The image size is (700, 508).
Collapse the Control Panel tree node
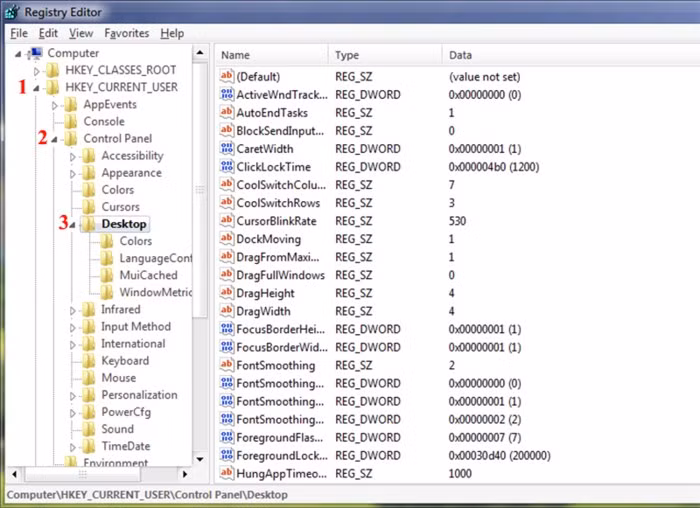(56, 139)
